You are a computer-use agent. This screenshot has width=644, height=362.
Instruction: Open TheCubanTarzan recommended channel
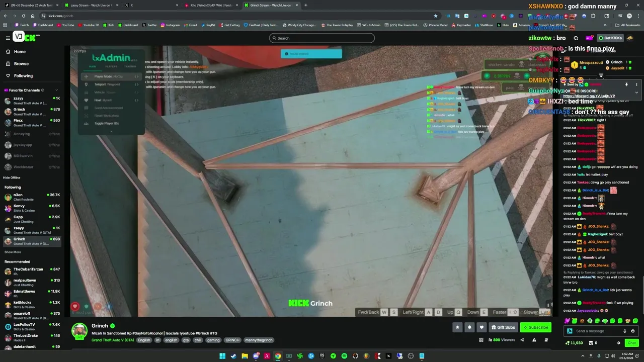[x=33, y=271]
